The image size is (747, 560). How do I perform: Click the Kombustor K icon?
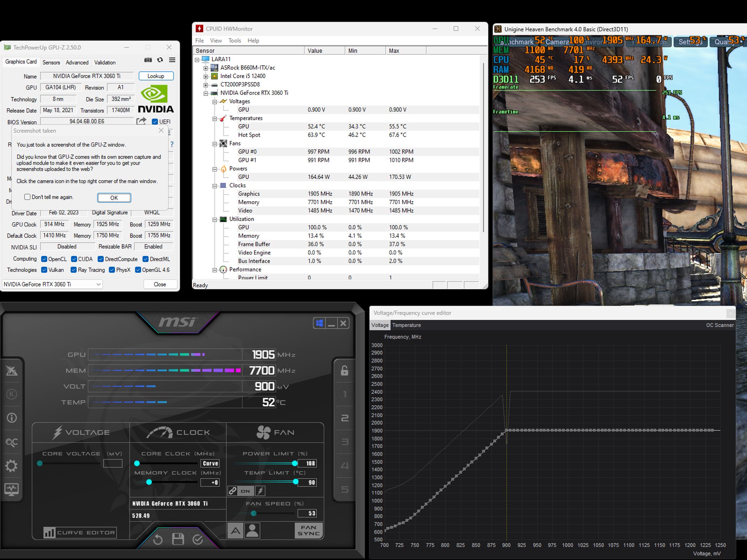(12, 394)
